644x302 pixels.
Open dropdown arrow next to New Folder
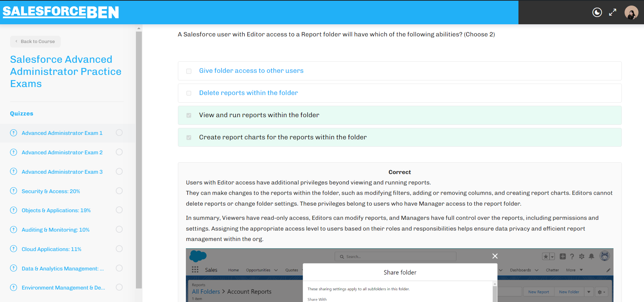coord(589,292)
